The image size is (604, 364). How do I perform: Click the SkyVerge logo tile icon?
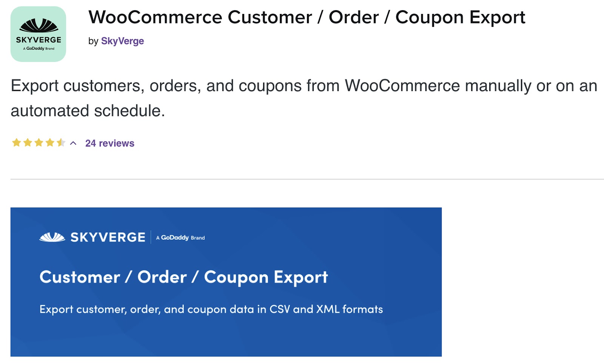pyautogui.click(x=38, y=34)
